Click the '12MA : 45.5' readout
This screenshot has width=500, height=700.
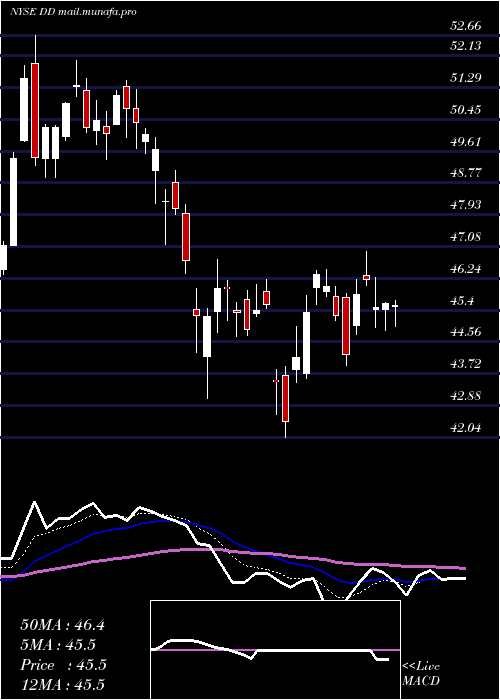(x=62, y=685)
